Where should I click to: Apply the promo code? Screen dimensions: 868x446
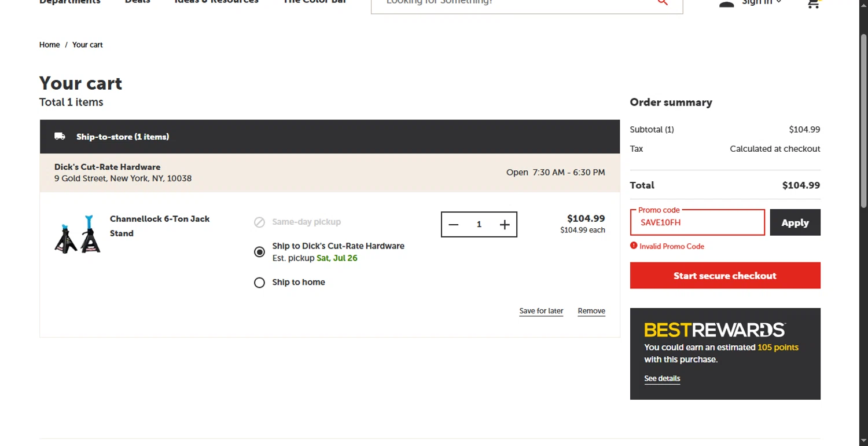795,222
